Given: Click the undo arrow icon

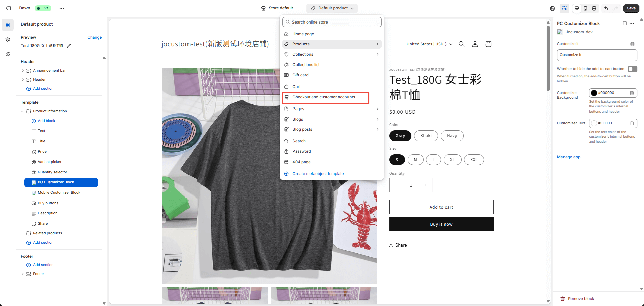Looking at the screenshot, I should click(606, 8).
